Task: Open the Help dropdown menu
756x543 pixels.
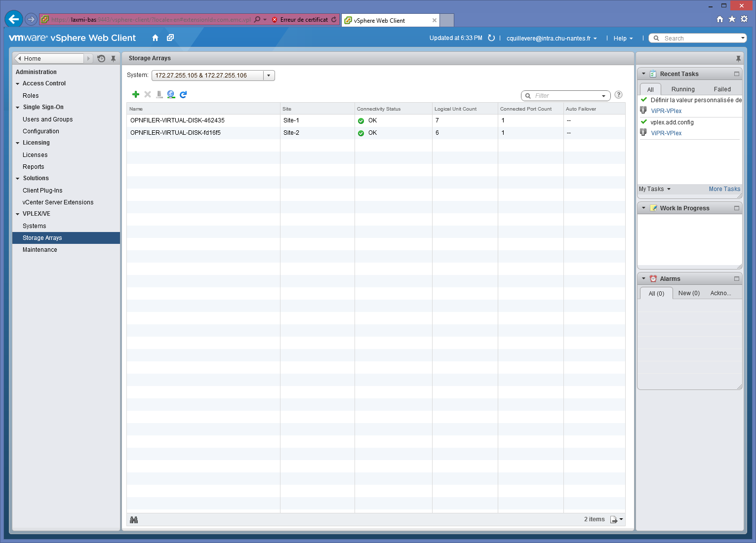Action: coord(623,39)
